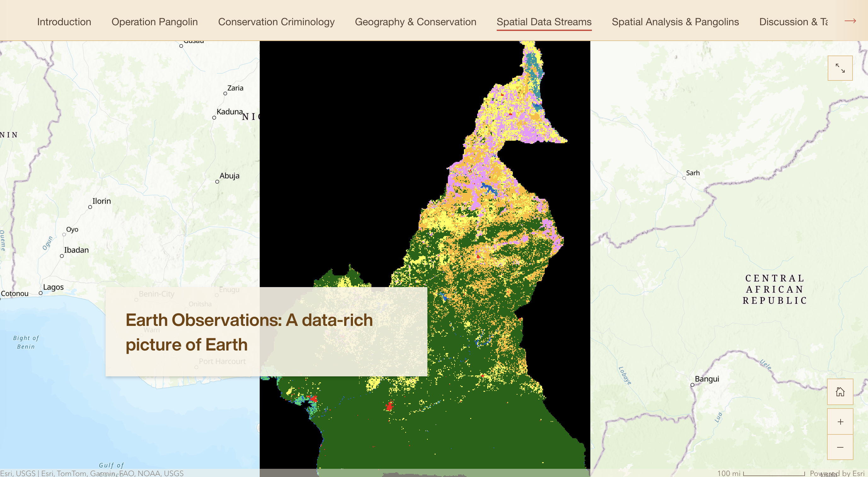Open the Introduction section tab
The height and width of the screenshot is (477, 868).
64,21
